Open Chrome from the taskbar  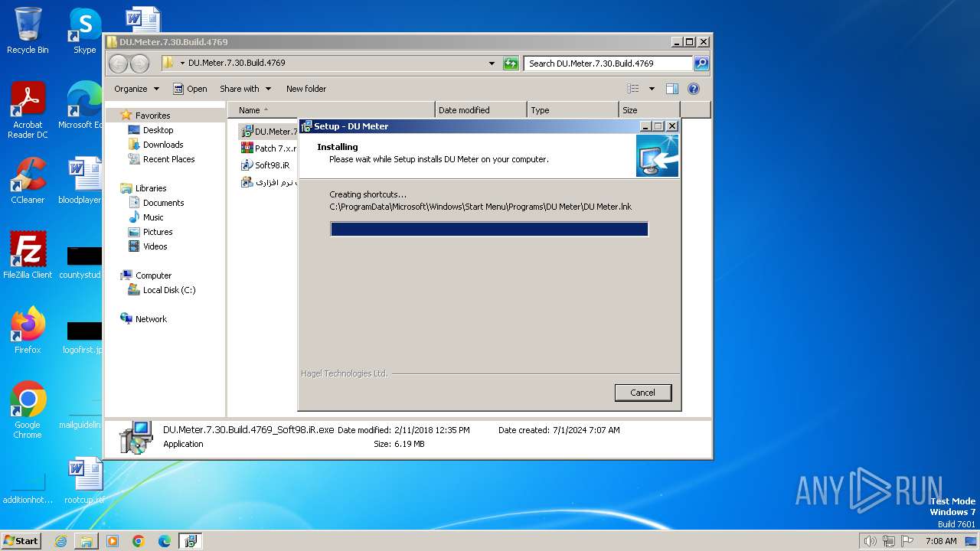point(139,541)
